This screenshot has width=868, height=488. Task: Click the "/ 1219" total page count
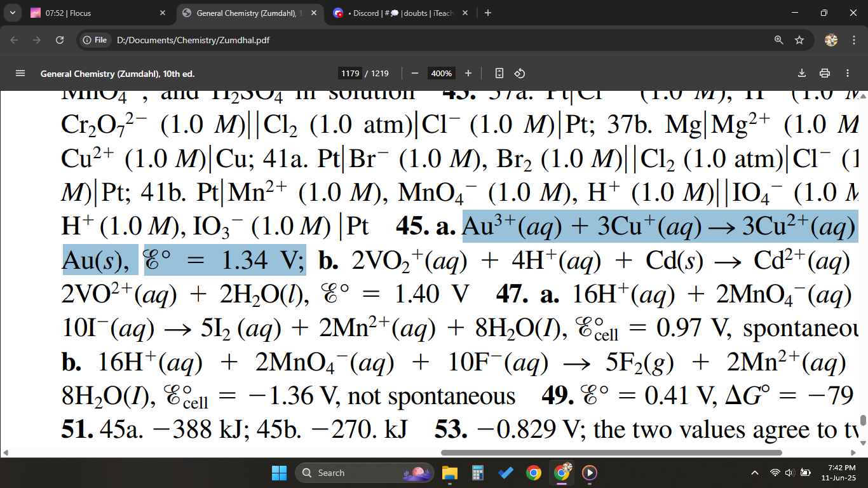coord(377,74)
